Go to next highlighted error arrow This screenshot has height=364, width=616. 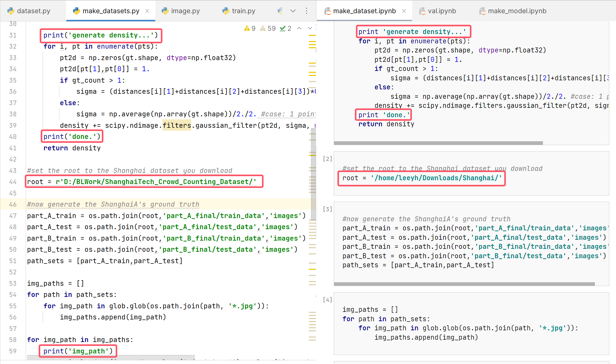tap(310, 28)
